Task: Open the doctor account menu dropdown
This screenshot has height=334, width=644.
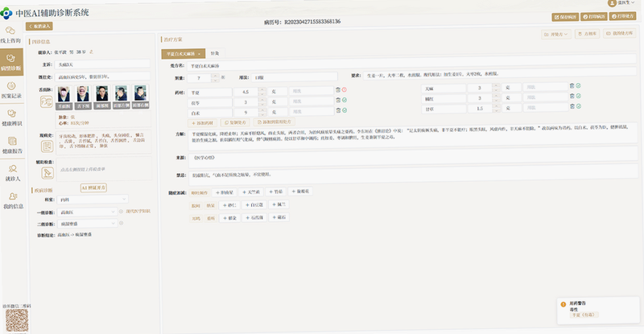Action: (622, 3)
